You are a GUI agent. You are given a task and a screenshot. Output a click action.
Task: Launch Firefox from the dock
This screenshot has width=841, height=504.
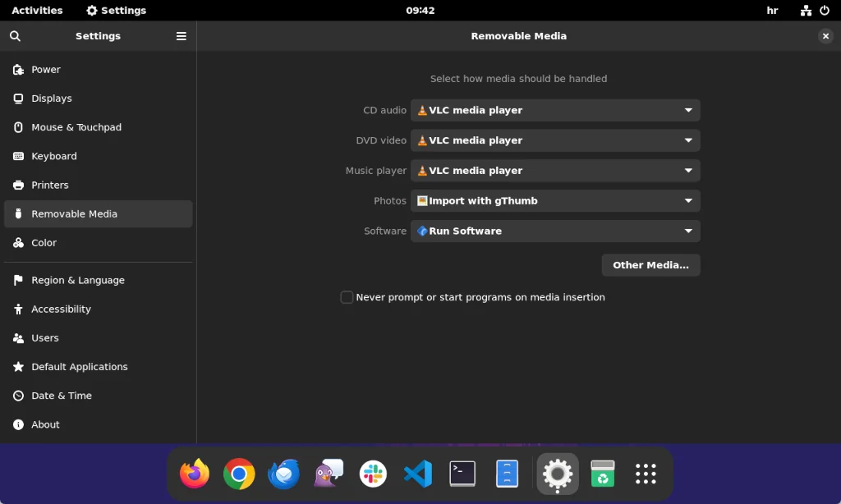[x=195, y=474]
